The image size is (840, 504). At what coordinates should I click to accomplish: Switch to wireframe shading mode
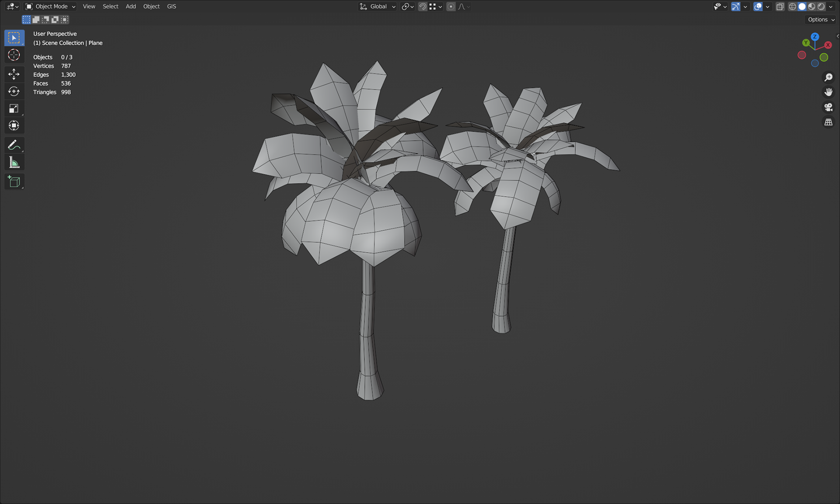pos(792,7)
